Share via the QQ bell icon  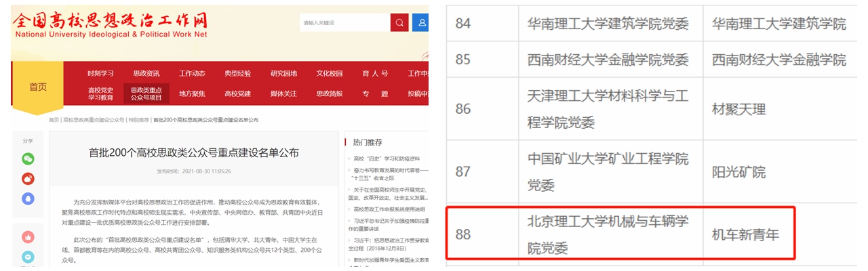[x=28, y=199]
